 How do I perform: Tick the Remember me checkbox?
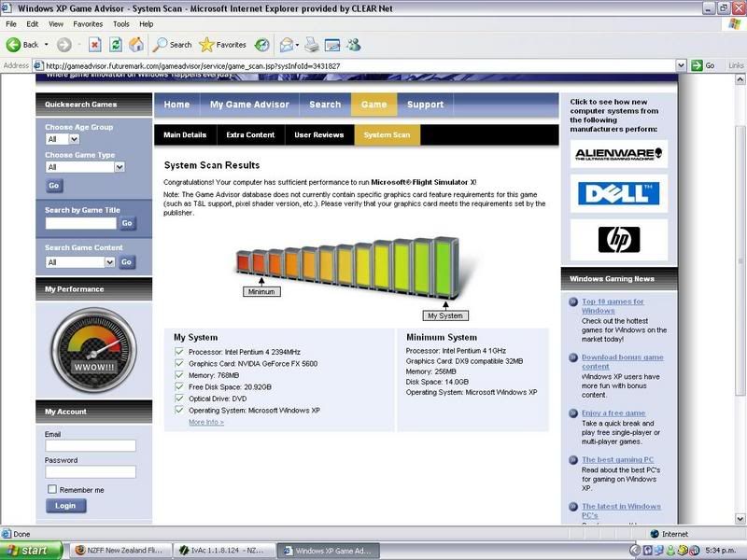coord(52,489)
